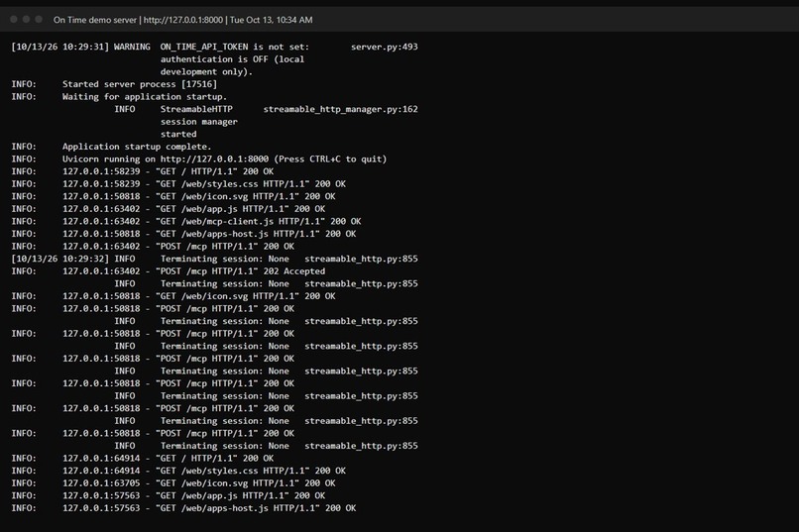
Task: Click the server.py:493 source reference
Action: click(x=385, y=47)
